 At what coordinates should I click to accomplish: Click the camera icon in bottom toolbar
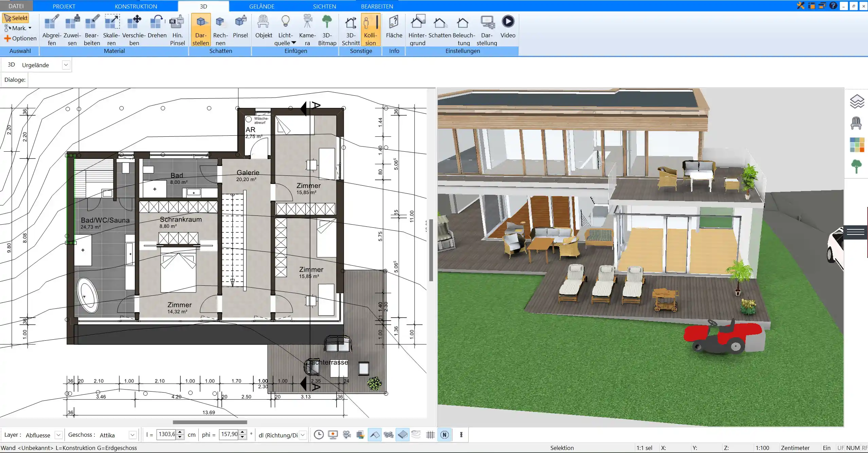[x=347, y=435]
